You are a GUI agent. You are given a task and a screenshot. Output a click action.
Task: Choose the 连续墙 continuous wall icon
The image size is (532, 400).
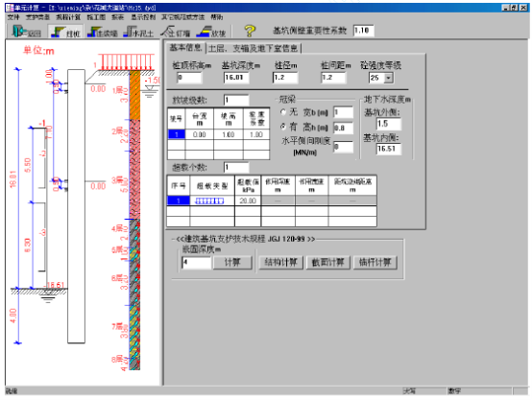click(102, 32)
